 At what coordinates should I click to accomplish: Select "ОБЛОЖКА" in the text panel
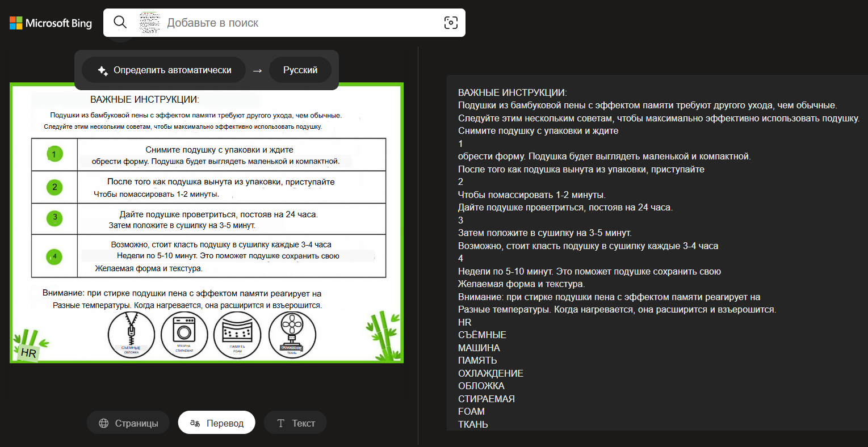click(x=481, y=386)
